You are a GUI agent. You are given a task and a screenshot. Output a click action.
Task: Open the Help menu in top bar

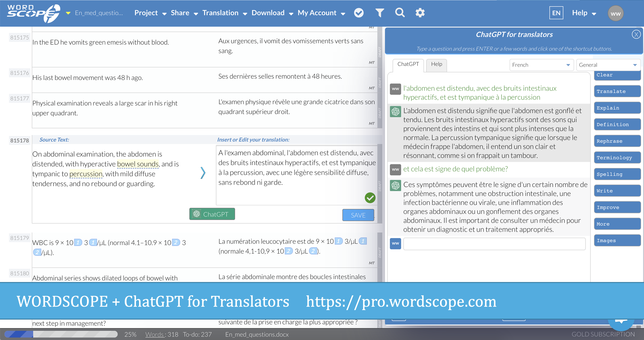584,13
